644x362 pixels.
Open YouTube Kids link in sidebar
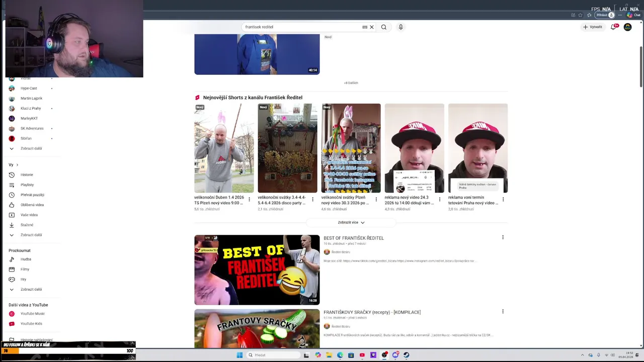tap(31, 324)
